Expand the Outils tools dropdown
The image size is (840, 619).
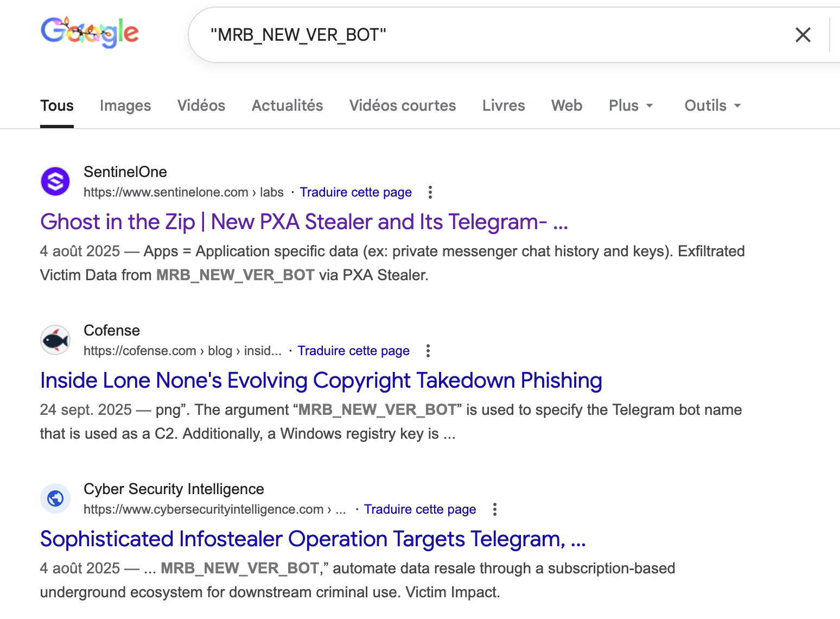click(712, 105)
